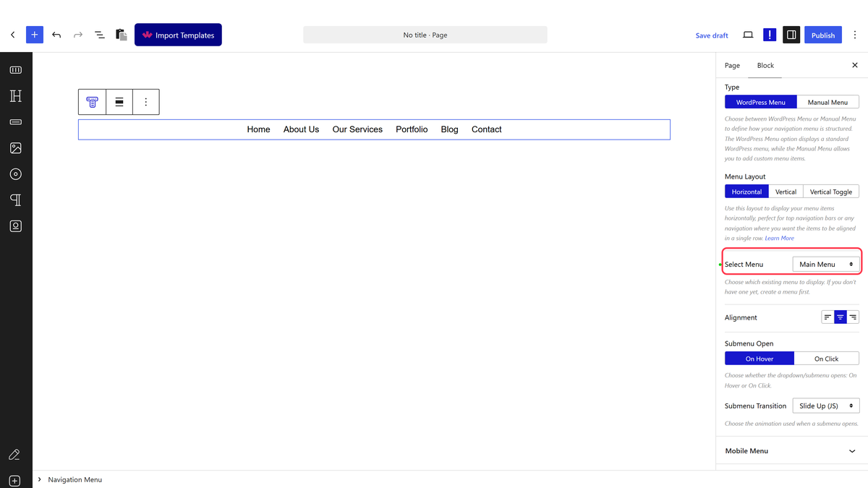Click the Import Templates button
The height and width of the screenshot is (488, 868).
[x=178, y=35]
